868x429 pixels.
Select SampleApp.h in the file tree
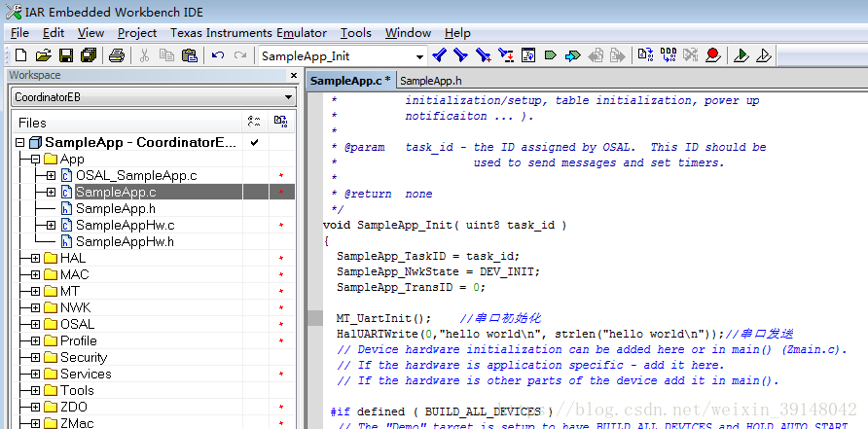point(116,209)
